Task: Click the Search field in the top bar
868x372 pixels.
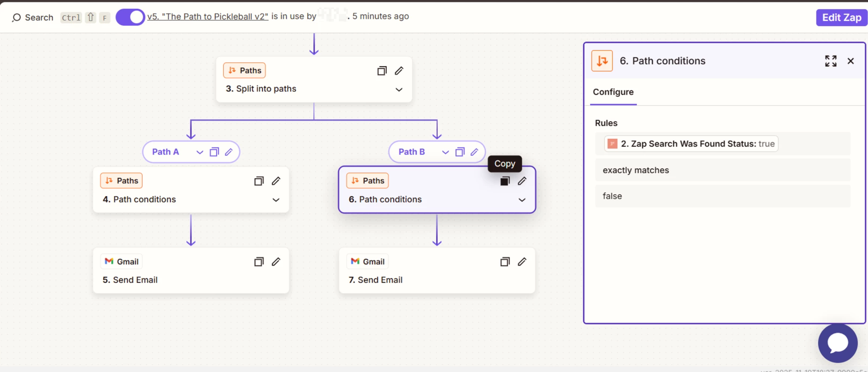Action: click(x=33, y=18)
